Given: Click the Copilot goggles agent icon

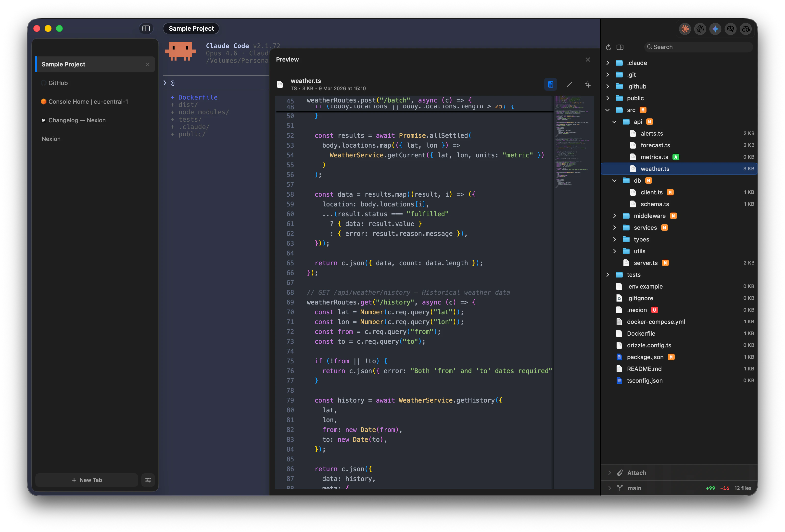Looking at the screenshot, I should click(x=746, y=29).
